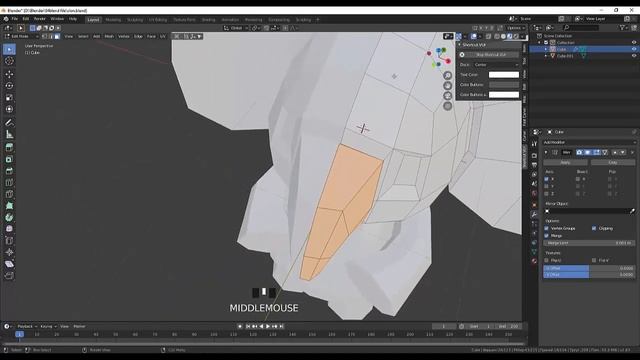Toggle the Flip U texture checkbox

(547, 260)
